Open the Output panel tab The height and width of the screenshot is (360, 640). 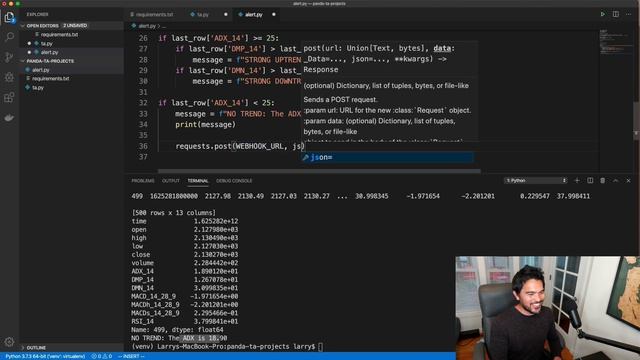tap(171, 181)
